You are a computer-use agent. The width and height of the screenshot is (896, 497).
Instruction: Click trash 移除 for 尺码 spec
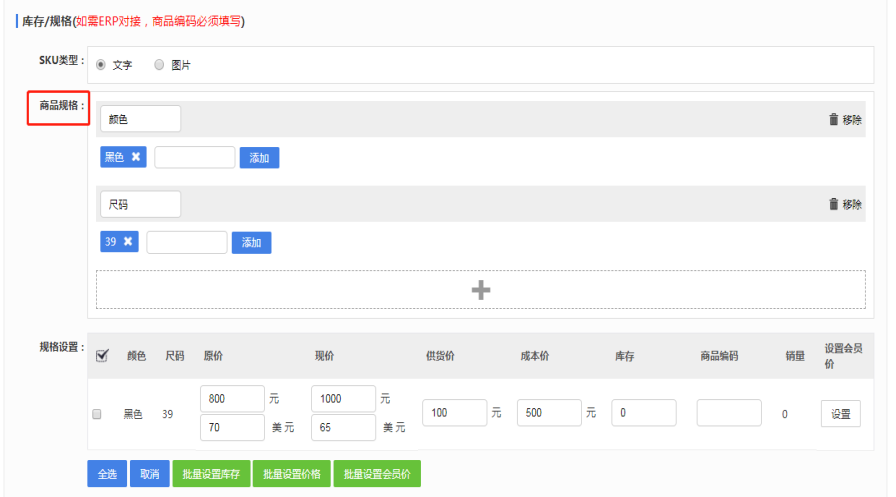(x=845, y=204)
